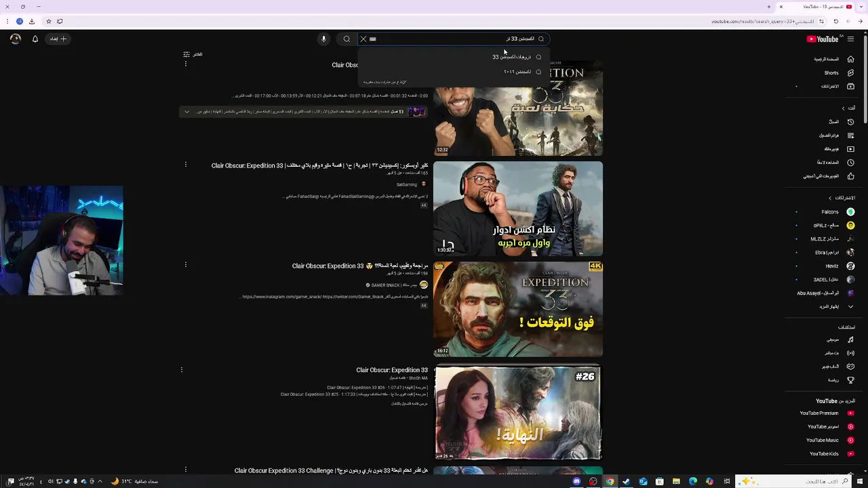The image size is (868, 488).
Task: Click the search magnifier button
Action: point(347,39)
